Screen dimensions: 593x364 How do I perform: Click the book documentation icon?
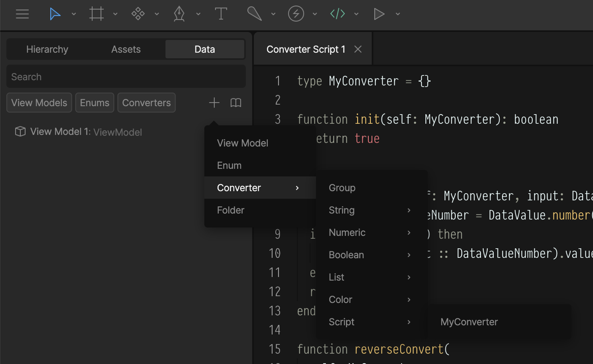pyautogui.click(x=235, y=103)
